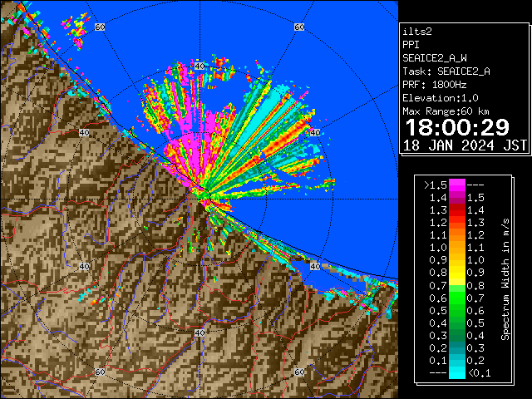Click the '<0.1' legend label

[x=479, y=373]
